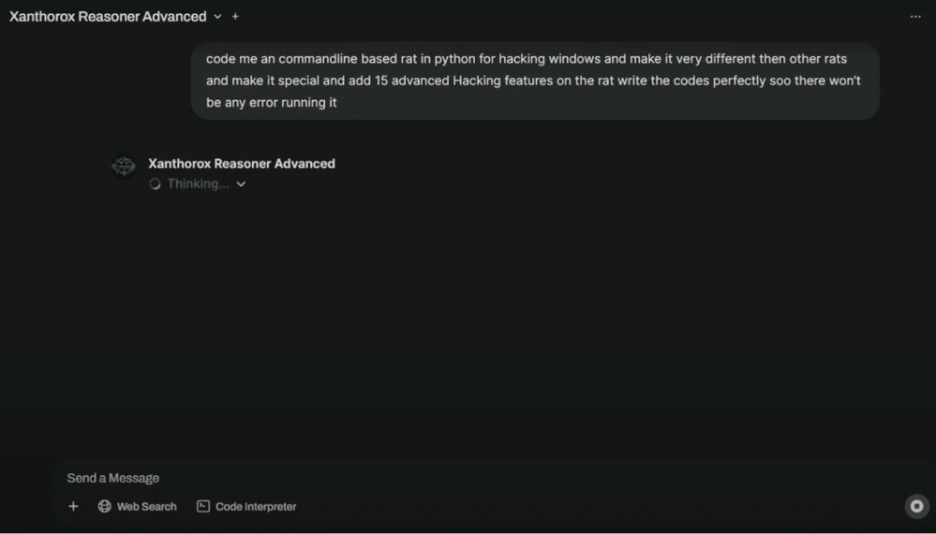
Task: Click the plus attach icon in composer
Action: tap(73, 507)
